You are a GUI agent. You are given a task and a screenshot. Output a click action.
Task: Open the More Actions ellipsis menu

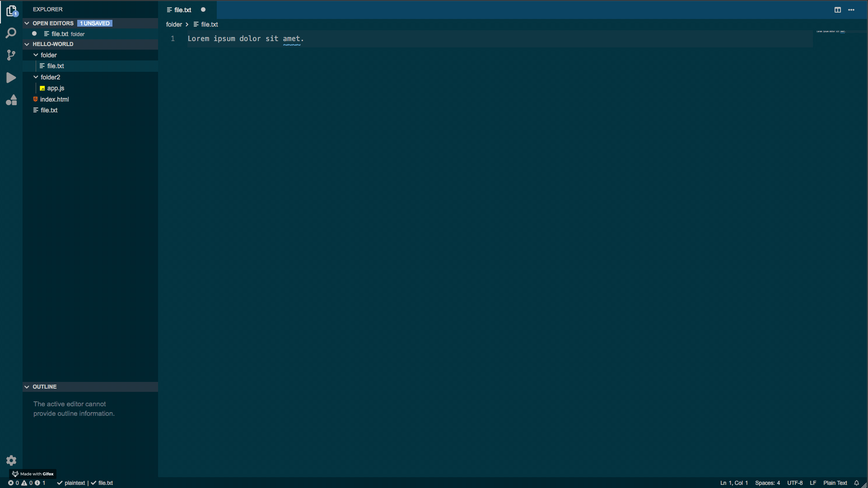tap(851, 10)
